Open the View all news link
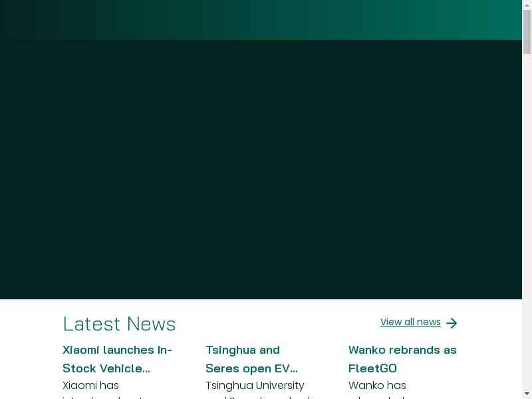The image size is (532, 399). (x=410, y=322)
